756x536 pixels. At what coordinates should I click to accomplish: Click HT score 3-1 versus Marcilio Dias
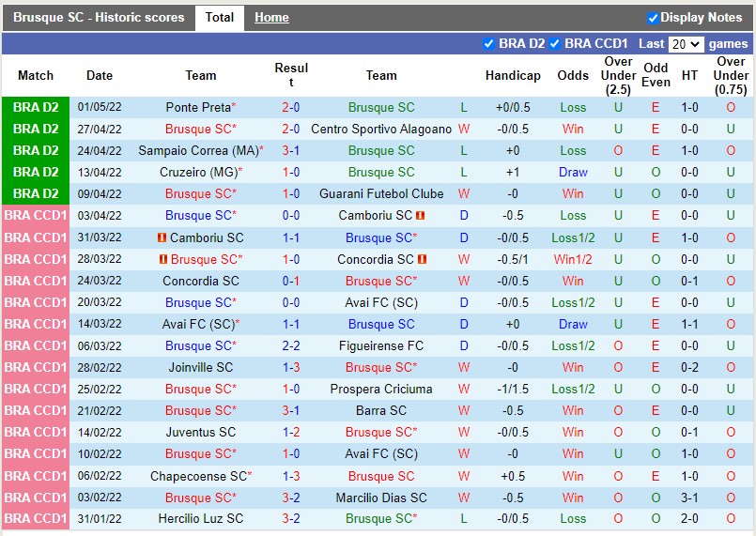pos(689,498)
